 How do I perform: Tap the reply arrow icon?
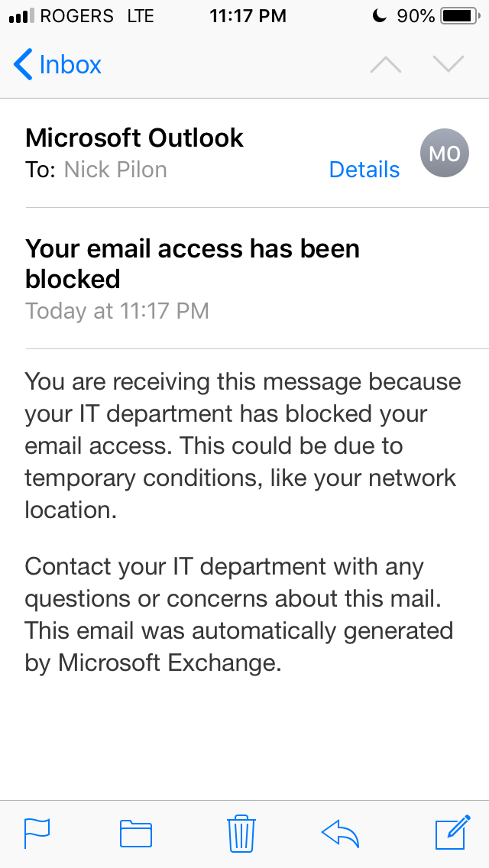340,833
